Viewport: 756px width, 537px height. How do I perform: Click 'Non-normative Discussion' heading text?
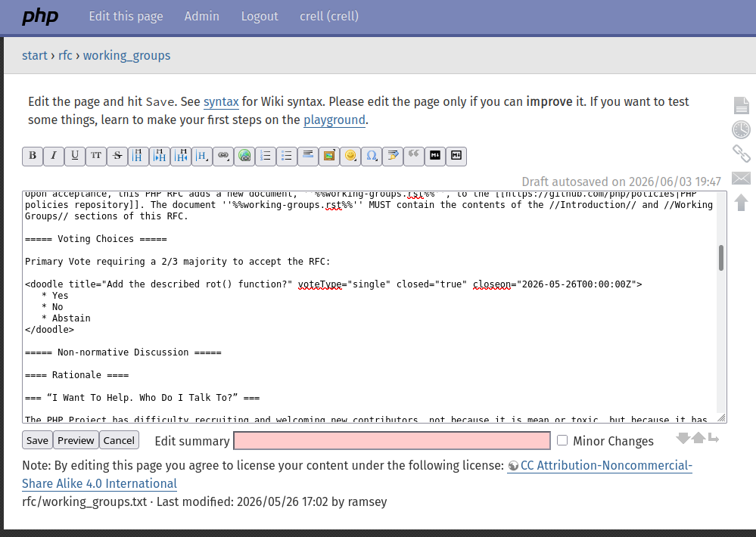tap(123, 352)
